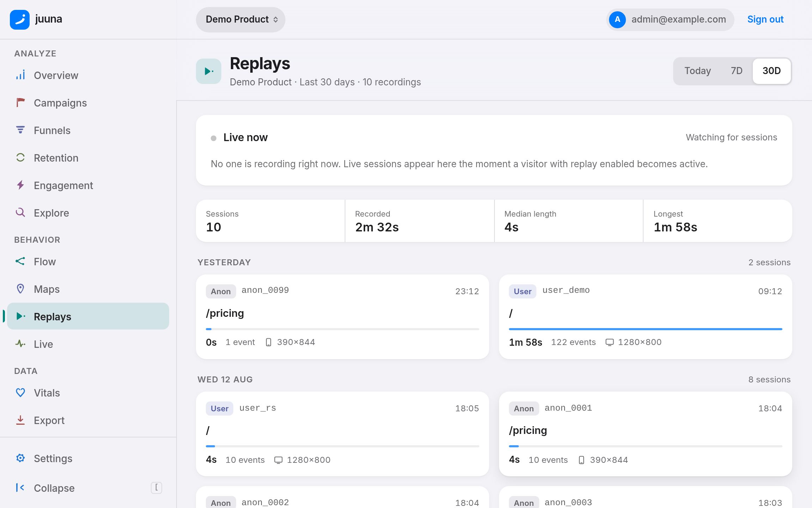Viewport: 812px width, 508px height.
Task: Switch range to Today
Action: pyautogui.click(x=697, y=71)
